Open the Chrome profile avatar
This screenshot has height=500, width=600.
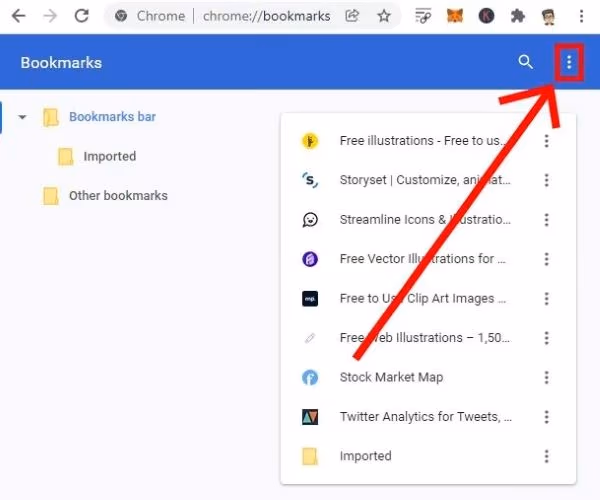pyautogui.click(x=549, y=16)
